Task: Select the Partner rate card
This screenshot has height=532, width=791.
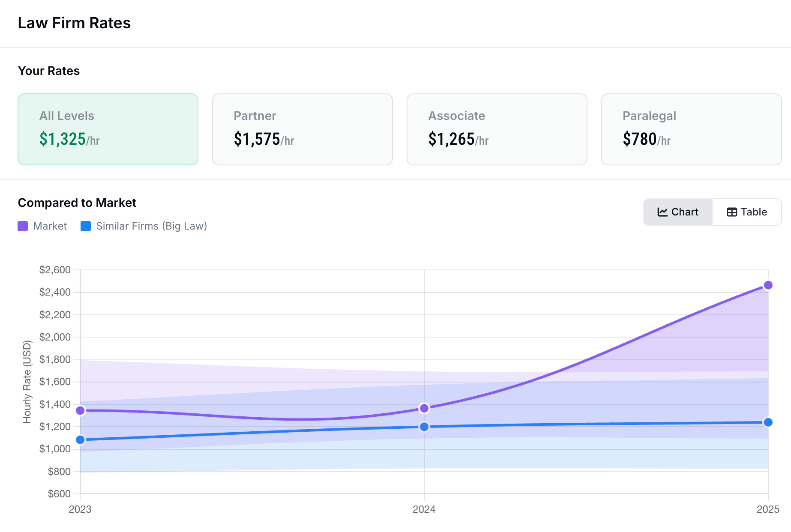Action: [303, 129]
